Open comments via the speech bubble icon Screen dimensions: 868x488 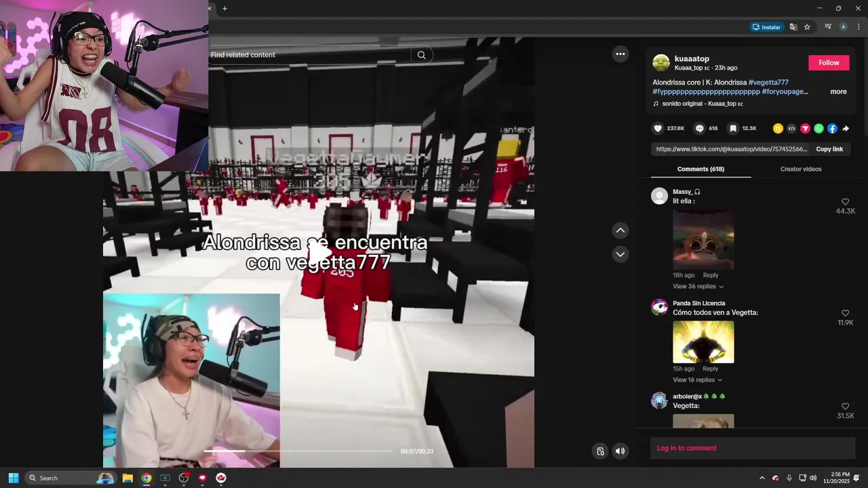point(699,128)
